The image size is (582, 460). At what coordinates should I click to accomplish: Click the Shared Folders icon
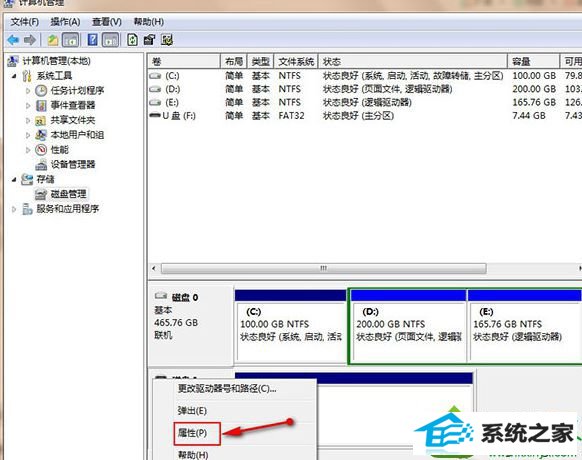click(x=40, y=120)
